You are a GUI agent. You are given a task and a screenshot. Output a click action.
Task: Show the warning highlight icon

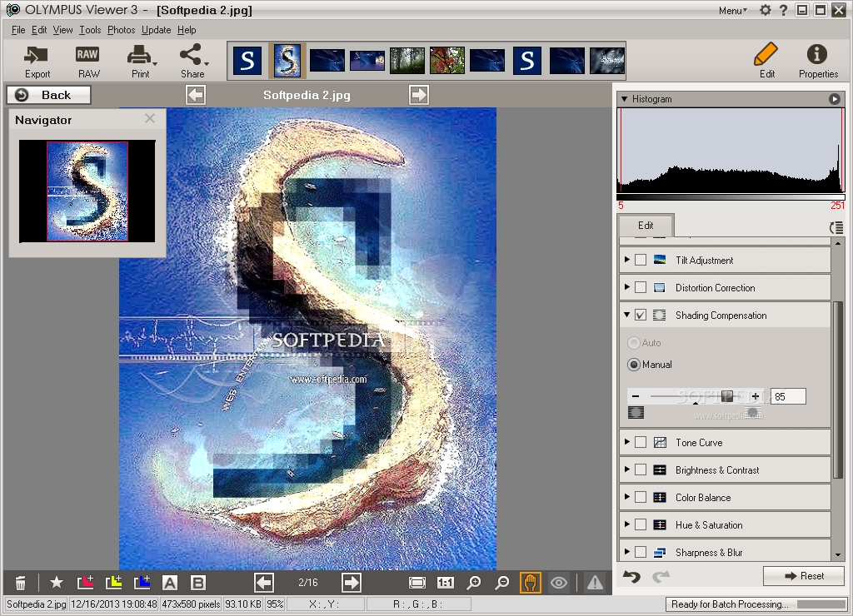(x=595, y=583)
